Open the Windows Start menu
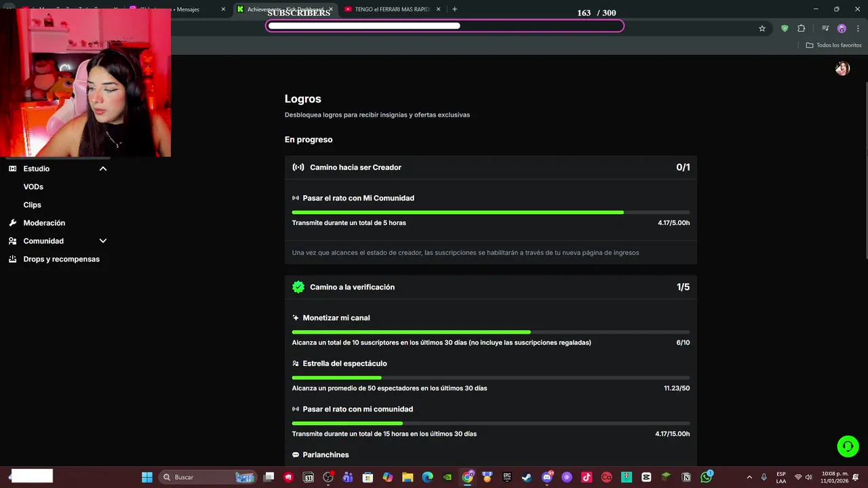This screenshot has height=488, width=868. pos(147,477)
